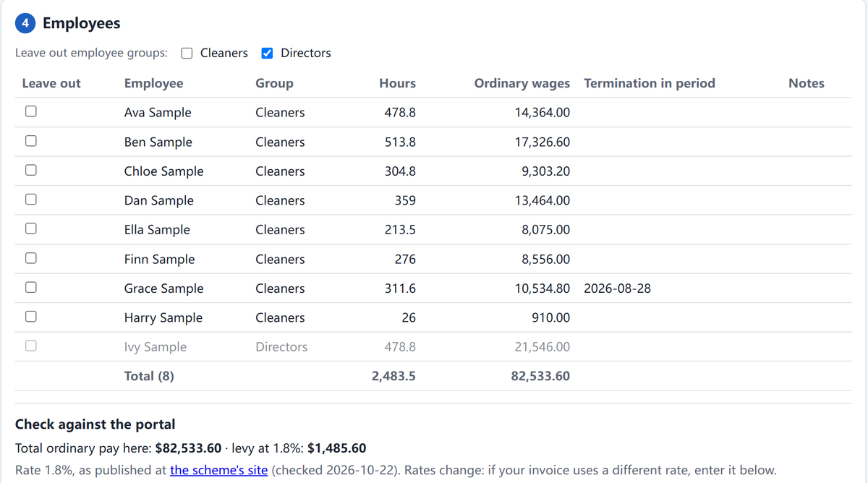Click the Cleaners label beside group checkbox
The image size is (868, 483).
[224, 53]
